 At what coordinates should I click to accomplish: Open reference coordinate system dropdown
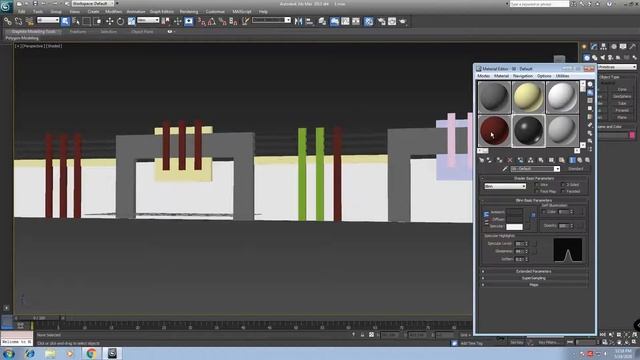[x=148, y=20]
